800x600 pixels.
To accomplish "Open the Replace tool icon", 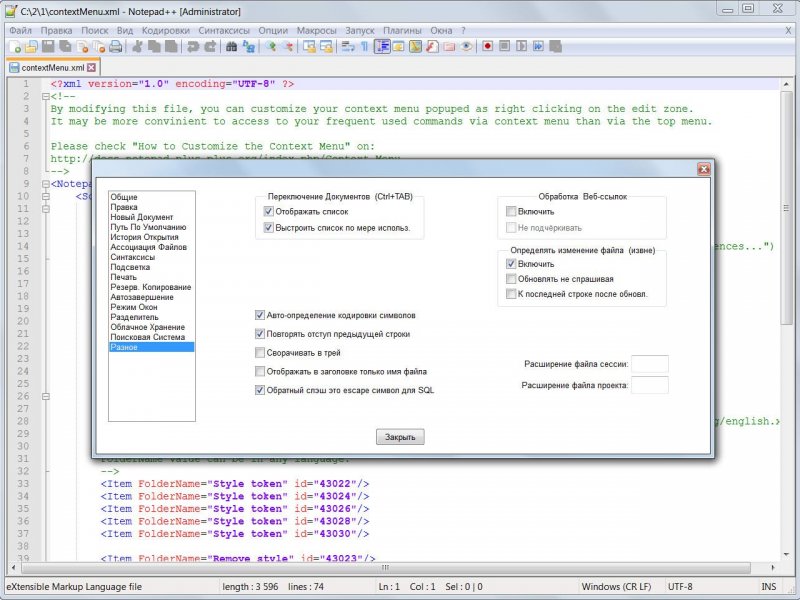I will tap(248, 47).
